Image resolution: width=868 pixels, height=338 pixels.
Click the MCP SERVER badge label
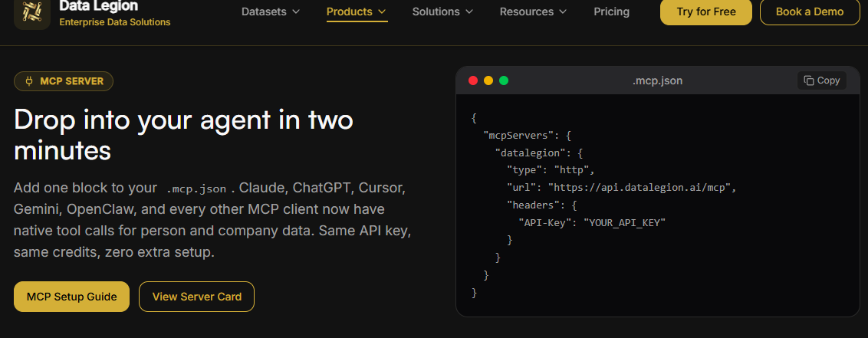[72, 81]
